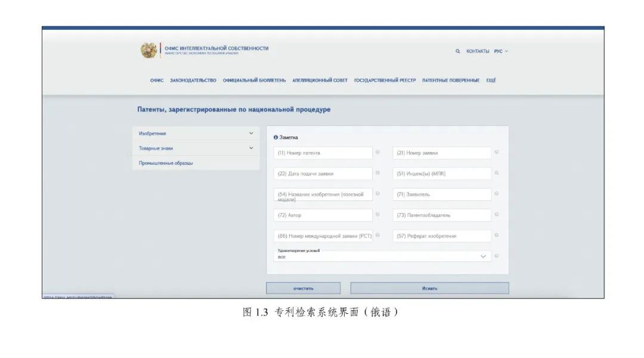Open the РУС language dropdown
644x358 pixels.
(x=500, y=51)
